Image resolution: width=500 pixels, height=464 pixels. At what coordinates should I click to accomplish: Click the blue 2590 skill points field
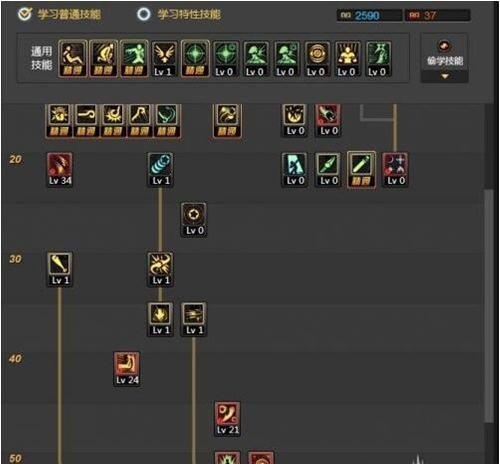click(x=369, y=15)
